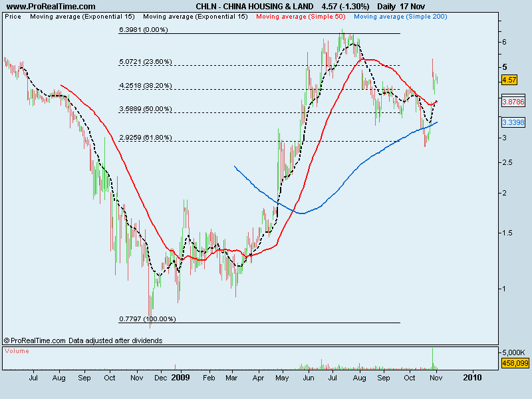Click the Dec month marker on time axis
This screenshot has width=532, height=399.
(x=160, y=378)
